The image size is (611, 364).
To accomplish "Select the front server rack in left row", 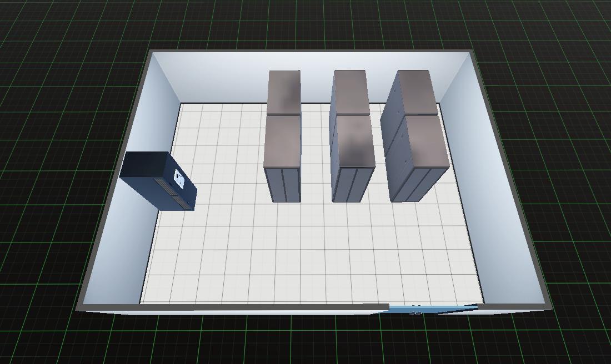I will point(283,159).
